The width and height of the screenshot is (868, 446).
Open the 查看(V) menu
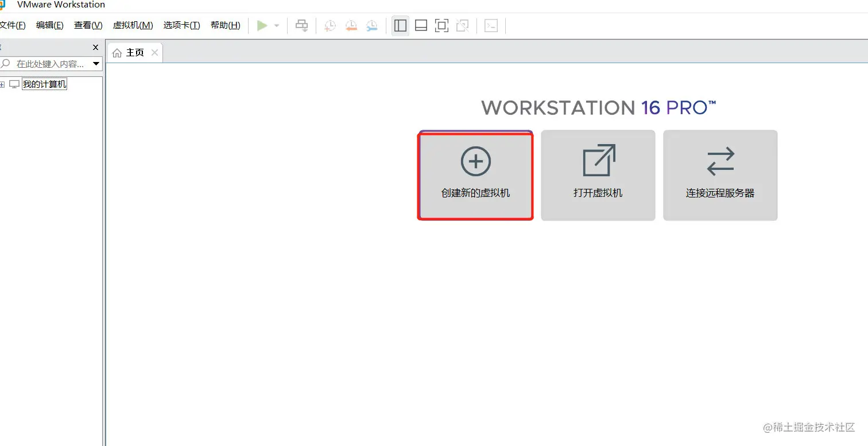tap(88, 25)
